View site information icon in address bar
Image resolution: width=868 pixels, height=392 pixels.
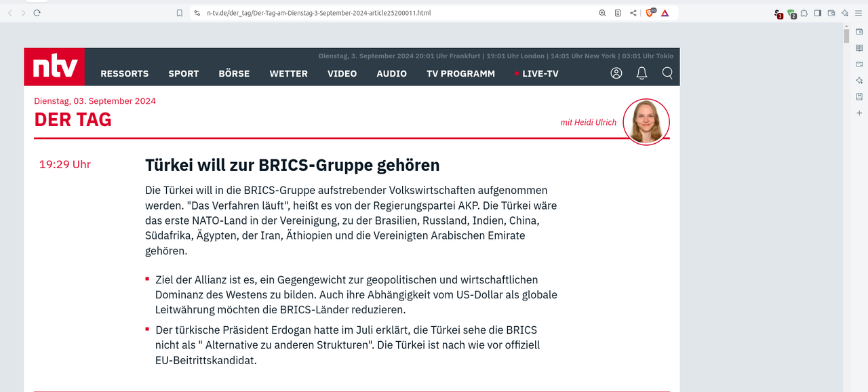pyautogui.click(x=197, y=13)
